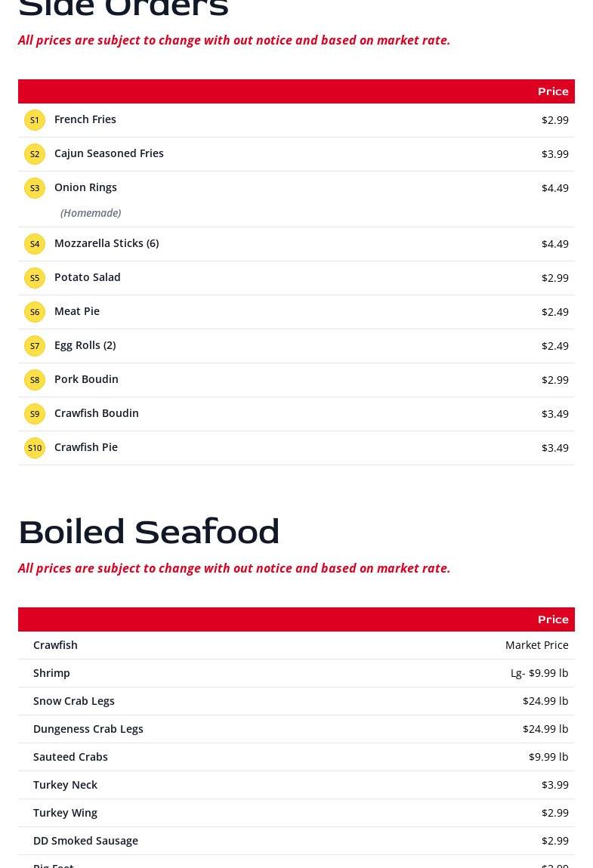Click the Market Price text for Crawfish

536,645
